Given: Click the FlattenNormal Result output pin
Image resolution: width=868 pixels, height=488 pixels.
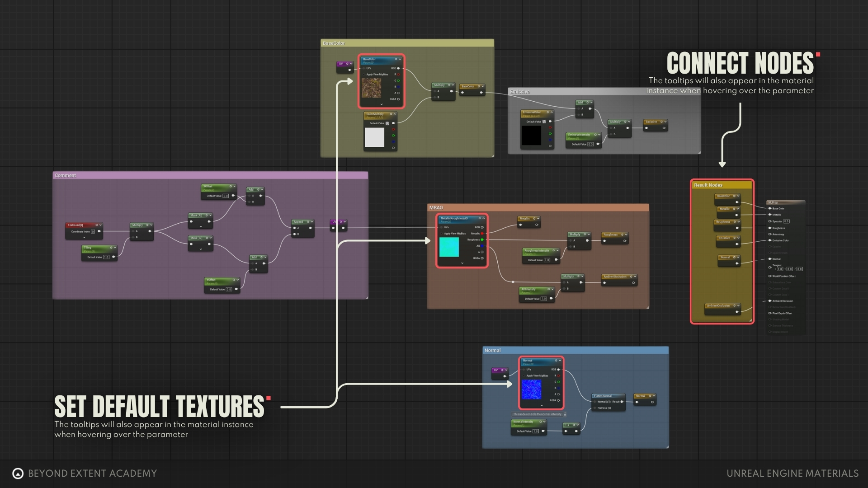Looking at the screenshot, I should pyautogui.click(x=622, y=402).
